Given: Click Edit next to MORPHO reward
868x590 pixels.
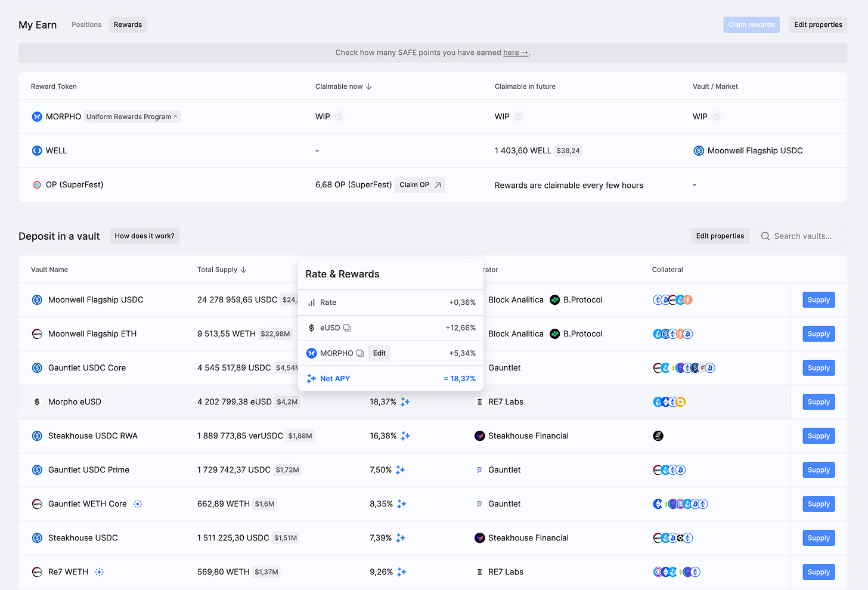Looking at the screenshot, I should 379,353.
